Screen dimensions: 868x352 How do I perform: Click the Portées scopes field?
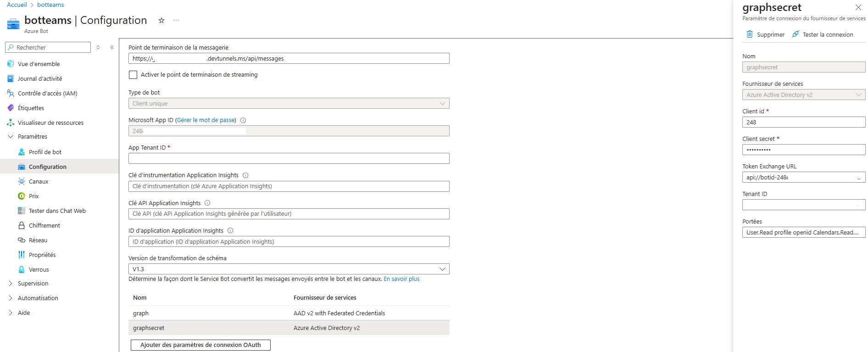804,232
